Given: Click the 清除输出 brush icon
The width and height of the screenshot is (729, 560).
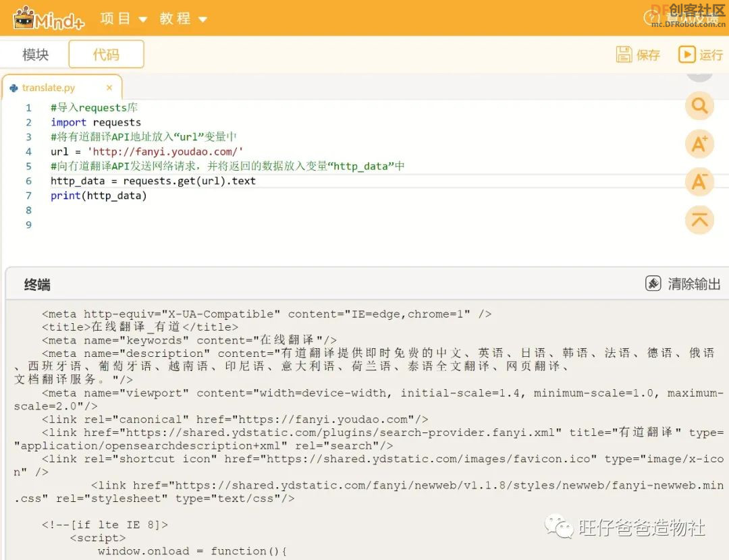Looking at the screenshot, I should (x=653, y=283).
